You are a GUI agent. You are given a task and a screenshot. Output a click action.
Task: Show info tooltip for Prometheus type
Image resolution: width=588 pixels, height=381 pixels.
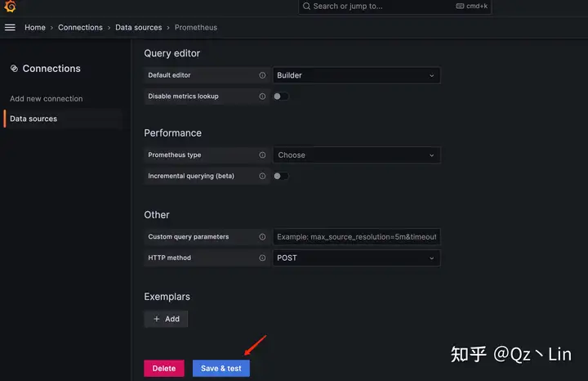click(x=262, y=155)
